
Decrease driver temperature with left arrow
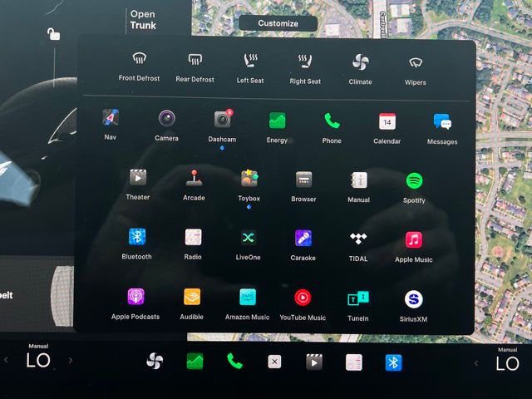(x=7, y=361)
